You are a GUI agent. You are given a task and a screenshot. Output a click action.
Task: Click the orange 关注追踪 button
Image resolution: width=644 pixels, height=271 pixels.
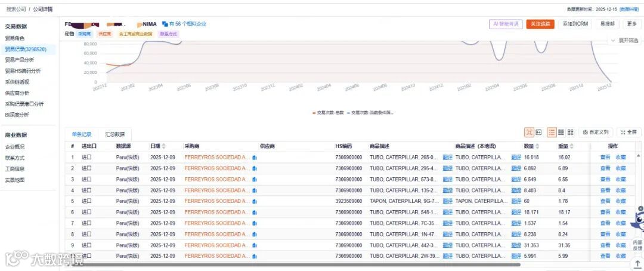(x=540, y=24)
